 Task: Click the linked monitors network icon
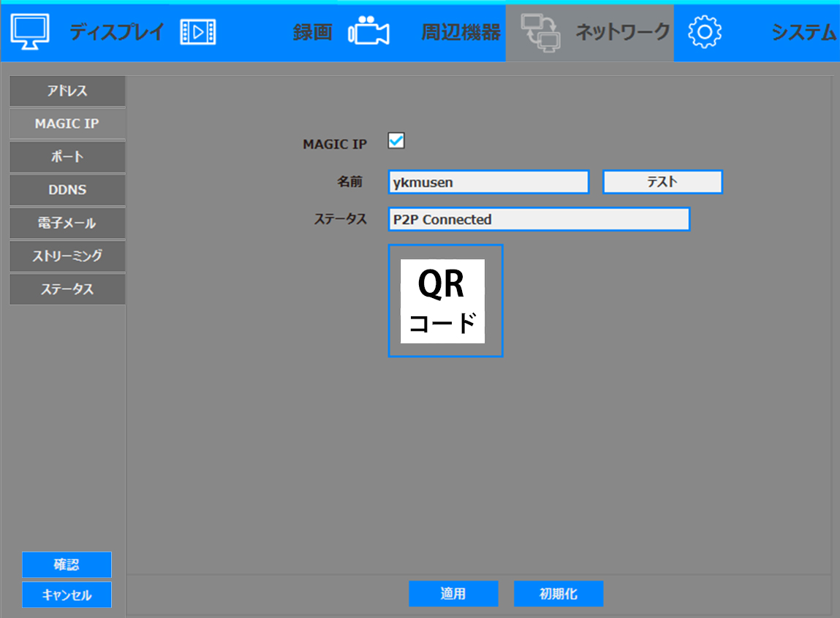pyautogui.click(x=540, y=33)
